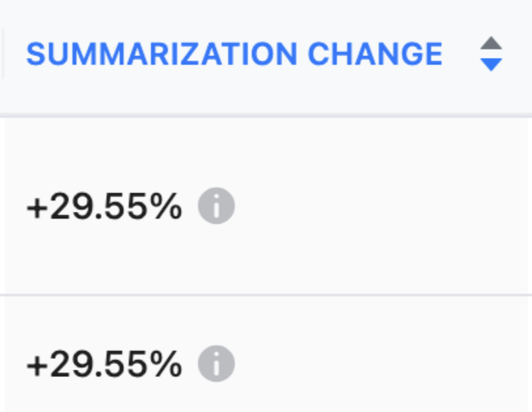Open info icon beside second +29.55% value
The width and height of the screenshot is (532, 412).
click(x=216, y=363)
